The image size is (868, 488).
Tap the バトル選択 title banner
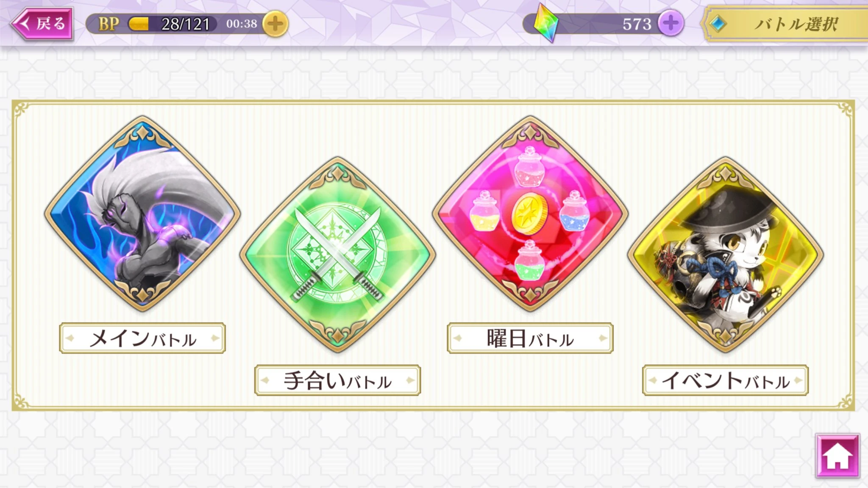[785, 24]
